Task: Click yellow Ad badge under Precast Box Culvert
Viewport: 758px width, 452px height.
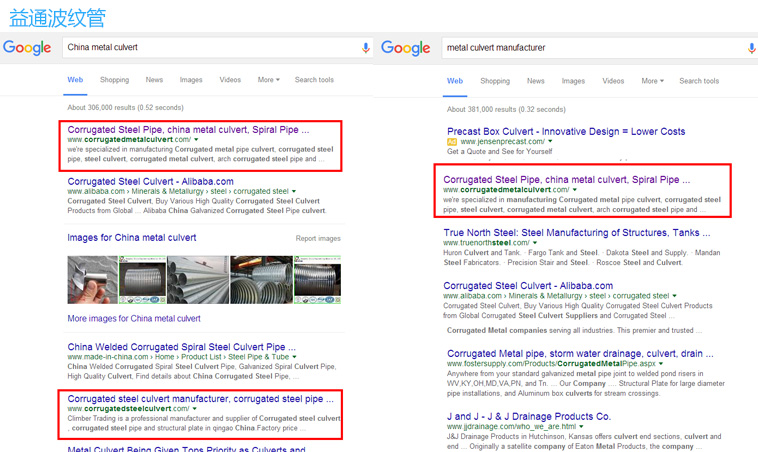Action: pyautogui.click(x=452, y=142)
